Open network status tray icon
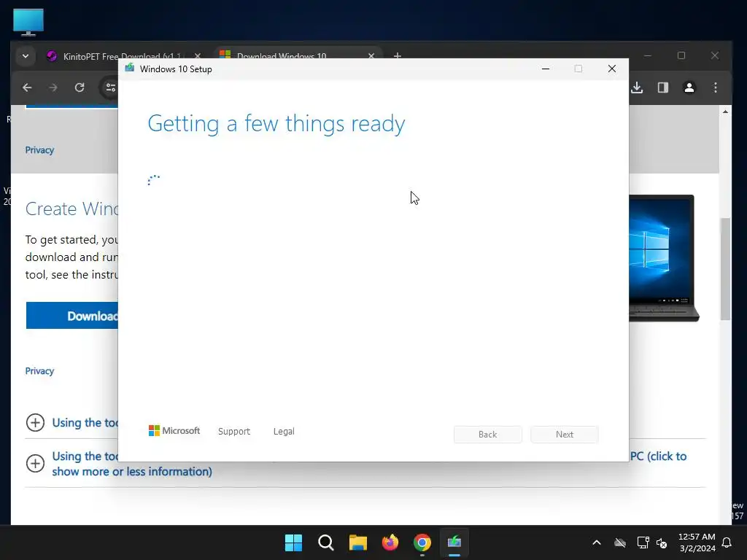 643,542
